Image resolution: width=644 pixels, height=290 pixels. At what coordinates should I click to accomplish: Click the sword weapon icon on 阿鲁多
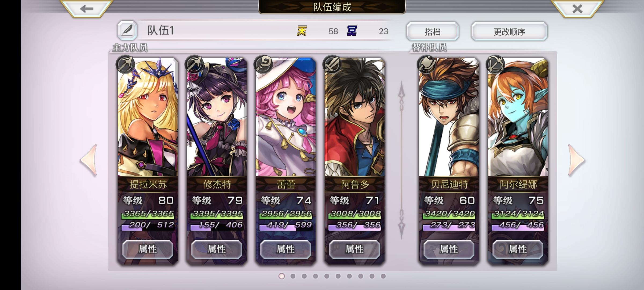click(x=332, y=64)
